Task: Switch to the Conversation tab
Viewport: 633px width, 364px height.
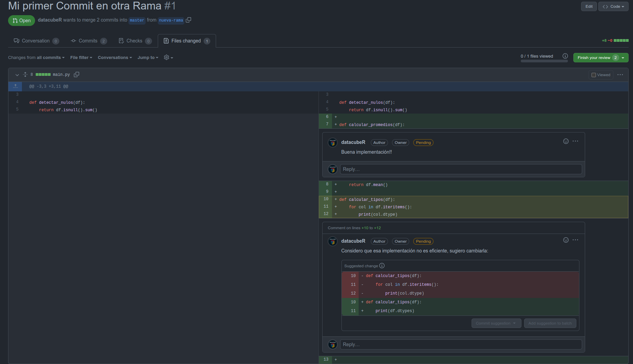Action: pyautogui.click(x=36, y=41)
